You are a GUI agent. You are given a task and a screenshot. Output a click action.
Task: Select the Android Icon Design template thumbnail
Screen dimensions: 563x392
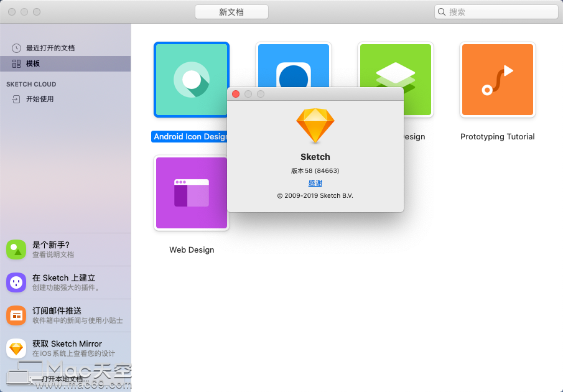(x=192, y=80)
